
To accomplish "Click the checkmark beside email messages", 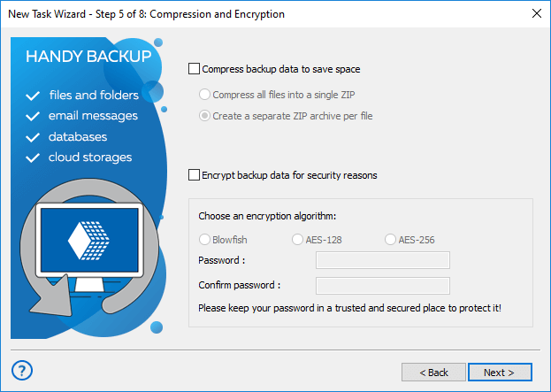I will [x=34, y=116].
